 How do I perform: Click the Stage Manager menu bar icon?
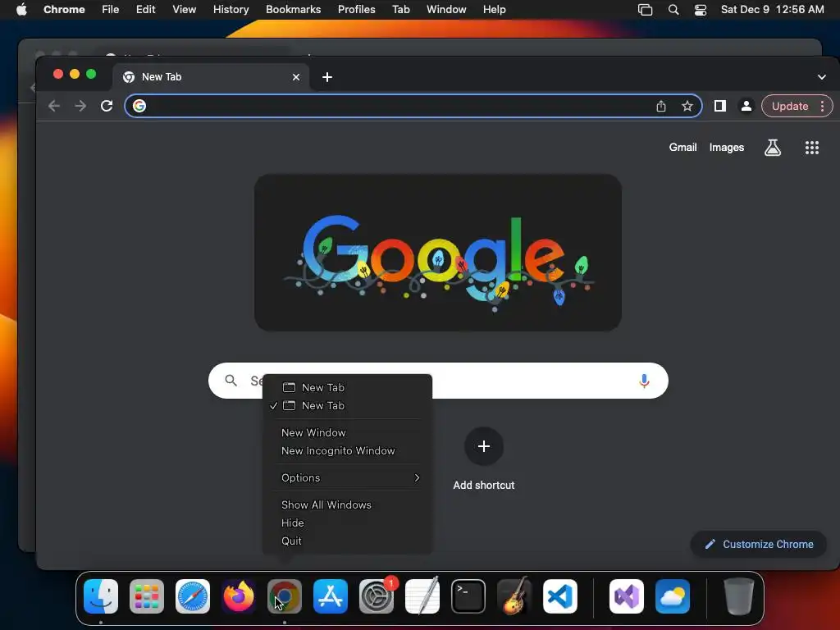(645, 10)
